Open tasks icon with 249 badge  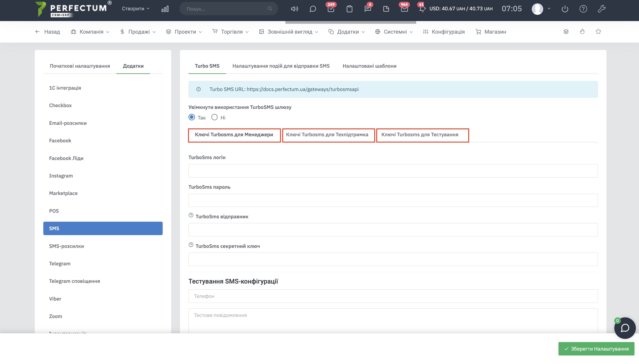tap(331, 9)
